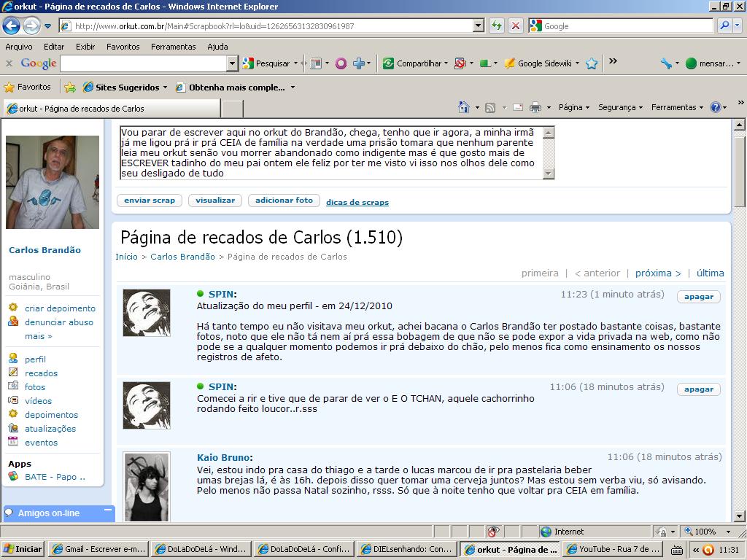This screenshot has width=747, height=560.
Task: Expand the Segurança command bar menu
Action: click(620, 107)
